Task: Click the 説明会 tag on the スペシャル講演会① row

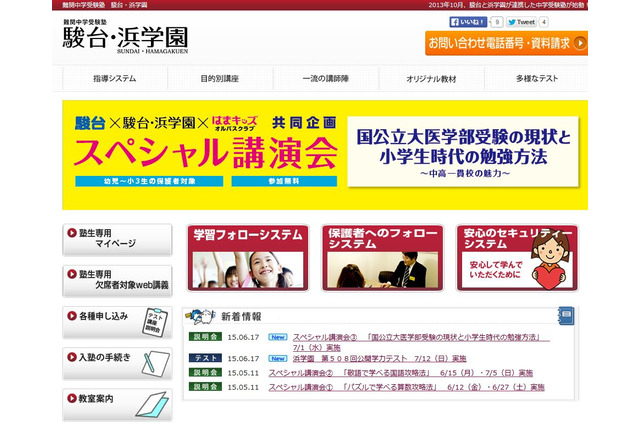Action: point(205,386)
